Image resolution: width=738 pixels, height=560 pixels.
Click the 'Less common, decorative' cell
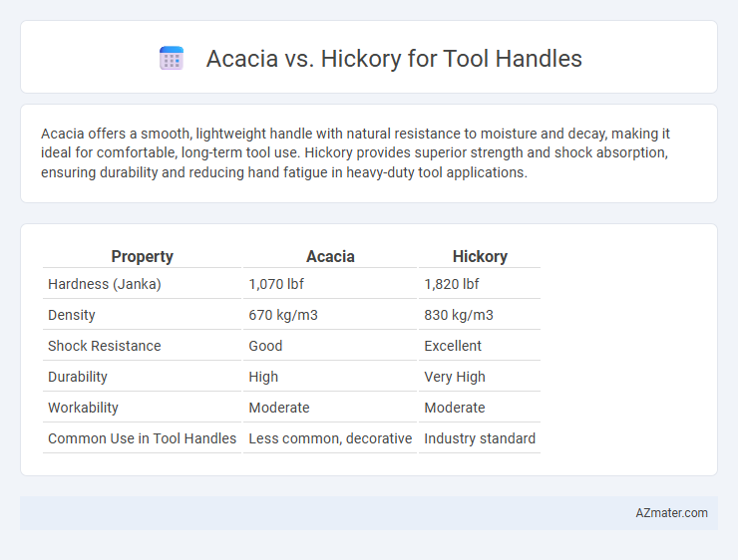point(330,438)
